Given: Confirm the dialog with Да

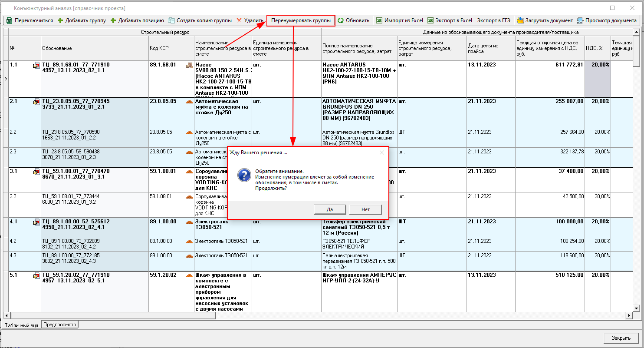Looking at the screenshot, I should tap(330, 209).
